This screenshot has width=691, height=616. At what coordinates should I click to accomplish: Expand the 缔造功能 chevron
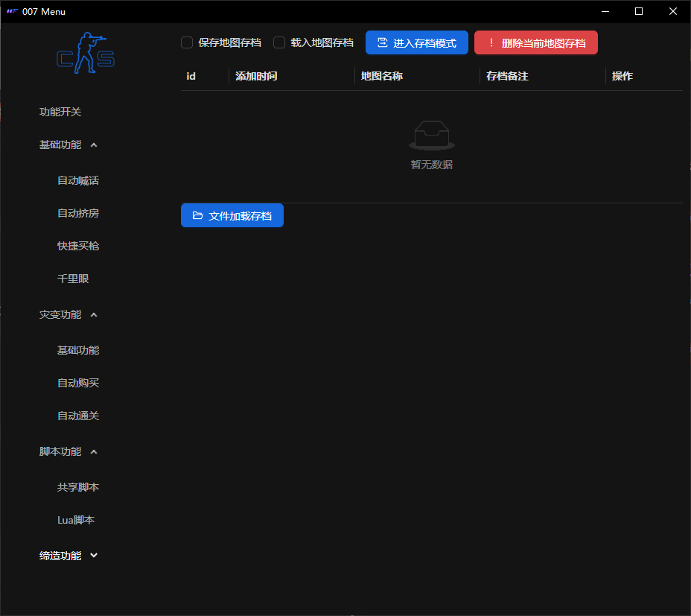[94, 556]
